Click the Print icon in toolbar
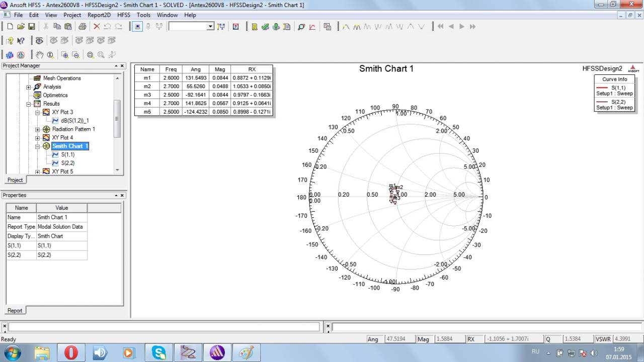The width and height of the screenshot is (644, 362). click(82, 27)
